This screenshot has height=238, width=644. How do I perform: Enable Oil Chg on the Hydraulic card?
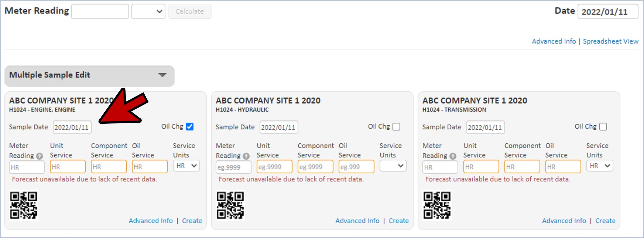pos(396,126)
